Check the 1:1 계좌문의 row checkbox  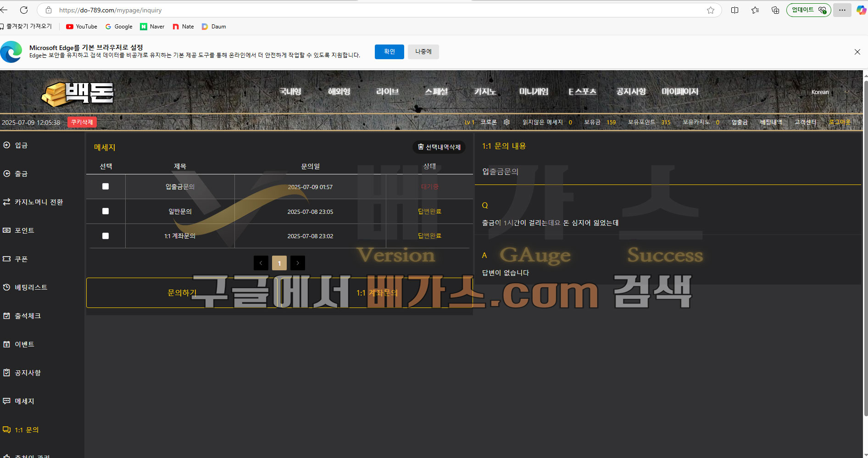106,236
